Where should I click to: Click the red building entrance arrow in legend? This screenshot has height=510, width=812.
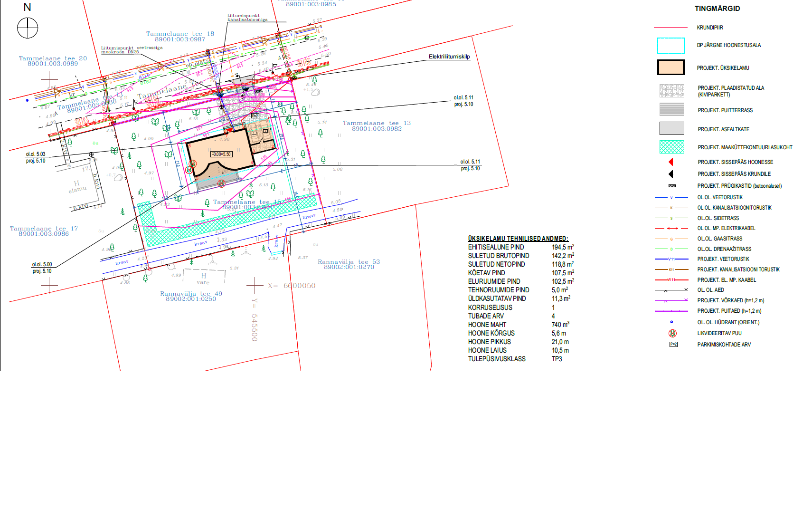click(671, 162)
